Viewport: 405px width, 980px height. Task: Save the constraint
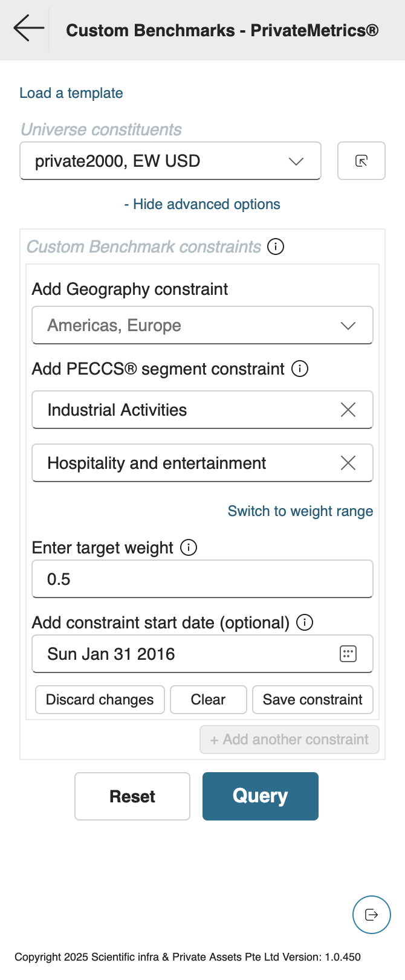(x=313, y=700)
